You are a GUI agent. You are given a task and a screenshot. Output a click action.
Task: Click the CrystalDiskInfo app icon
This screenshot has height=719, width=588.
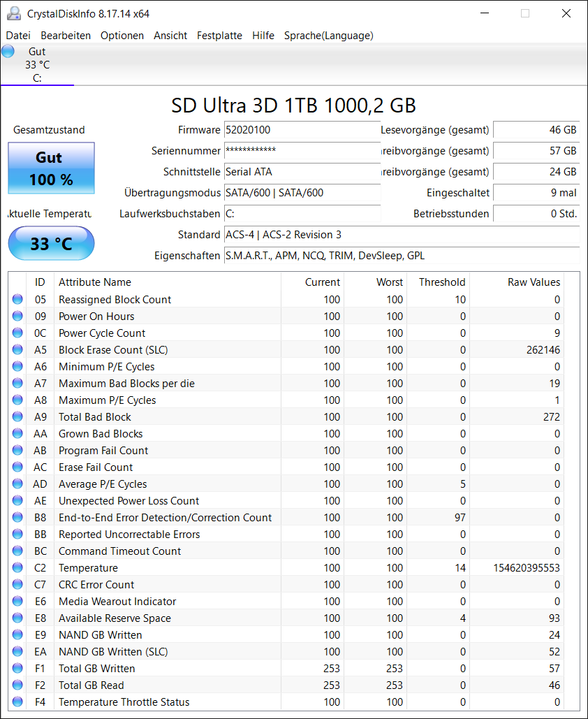(x=14, y=14)
